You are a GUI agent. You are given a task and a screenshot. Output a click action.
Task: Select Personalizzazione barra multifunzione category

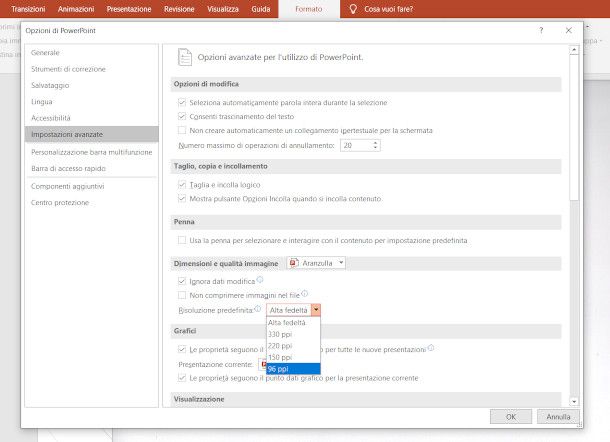tap(92, 152)
